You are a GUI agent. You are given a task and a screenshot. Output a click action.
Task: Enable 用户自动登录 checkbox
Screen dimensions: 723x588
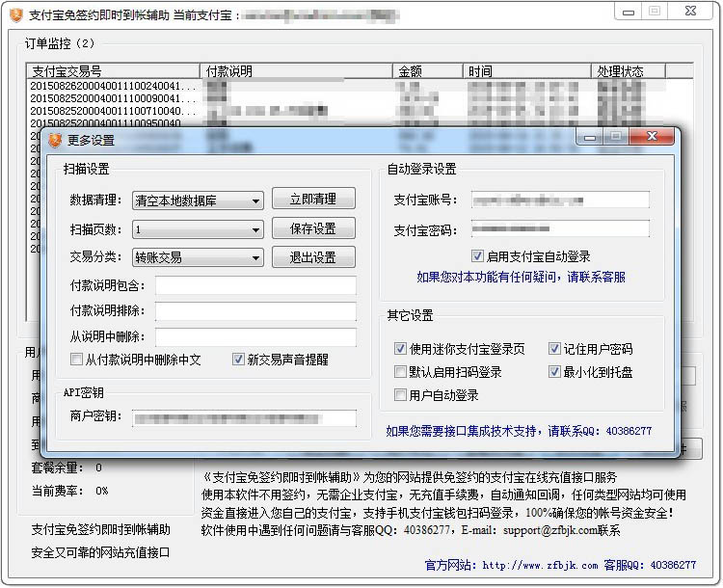point(400,395)
